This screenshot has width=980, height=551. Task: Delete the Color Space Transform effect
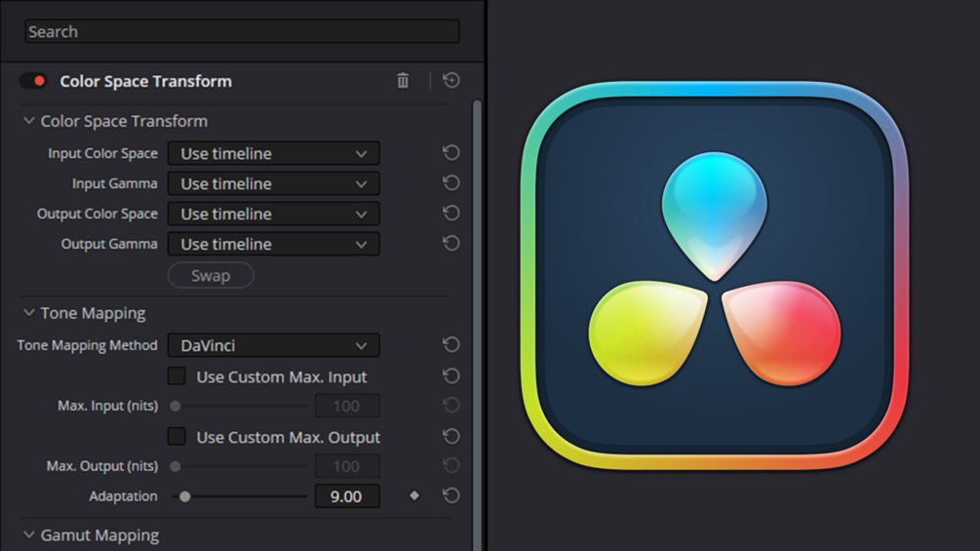[x=403, y=81]
